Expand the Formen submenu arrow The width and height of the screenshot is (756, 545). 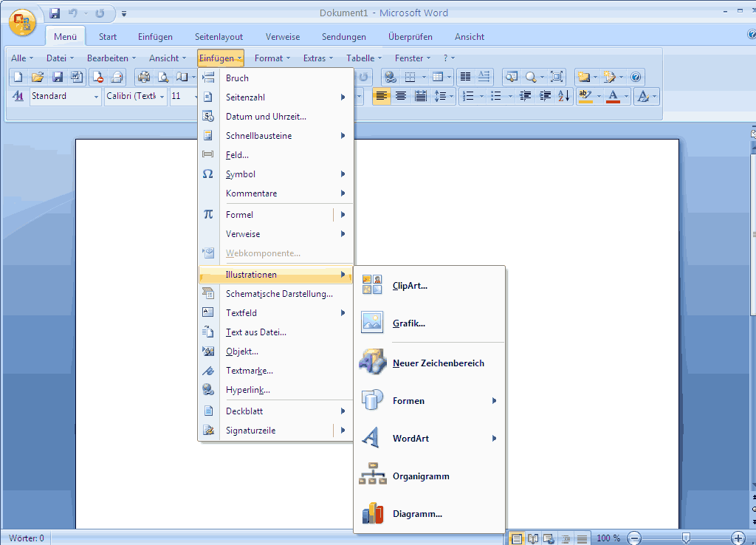[x=494, y=400]
